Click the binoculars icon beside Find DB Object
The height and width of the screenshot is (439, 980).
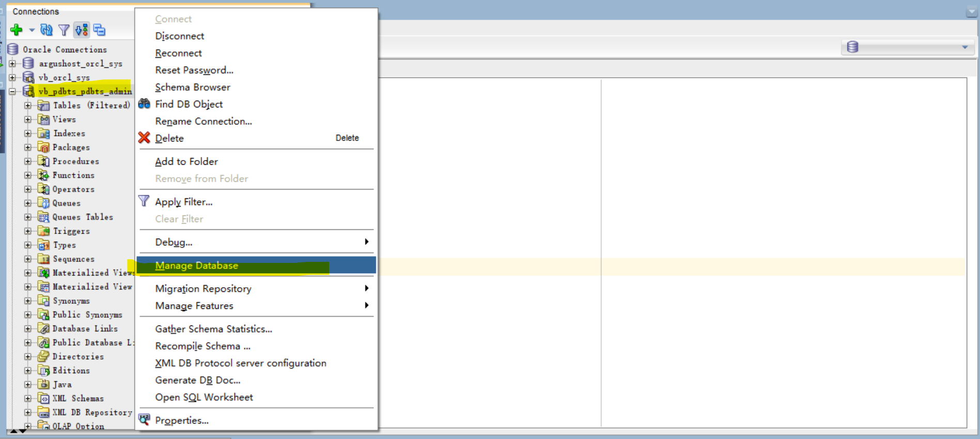point(144,104)
